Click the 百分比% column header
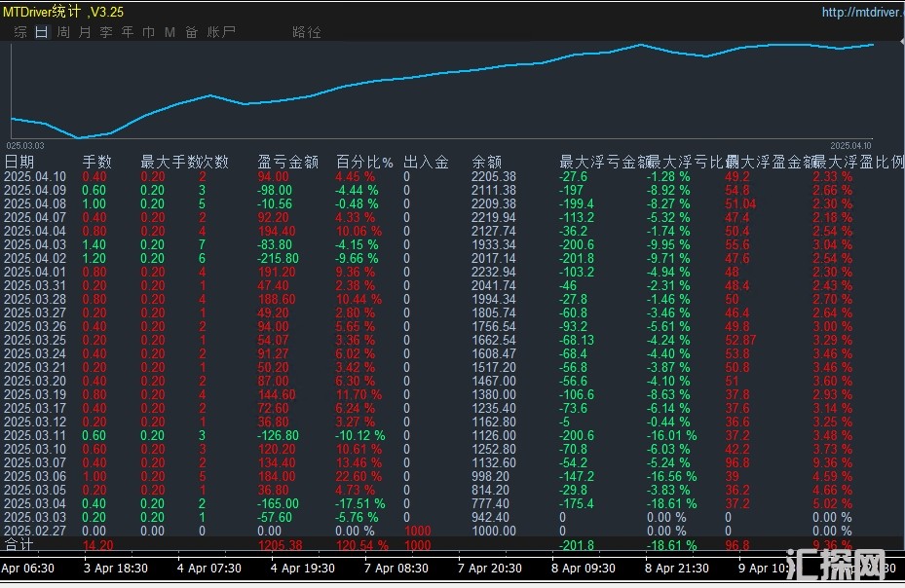The width and height of the screenshot is (905, 588). 364,162
